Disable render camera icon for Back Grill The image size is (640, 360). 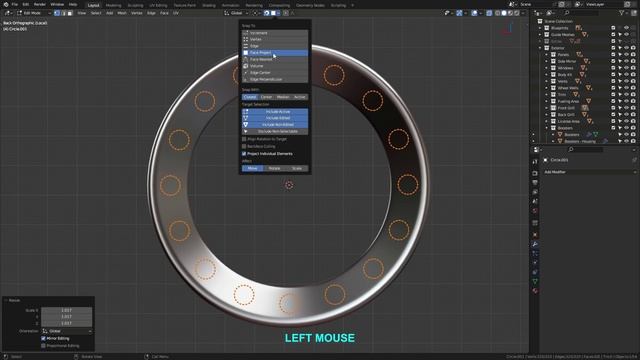[633, 115]
